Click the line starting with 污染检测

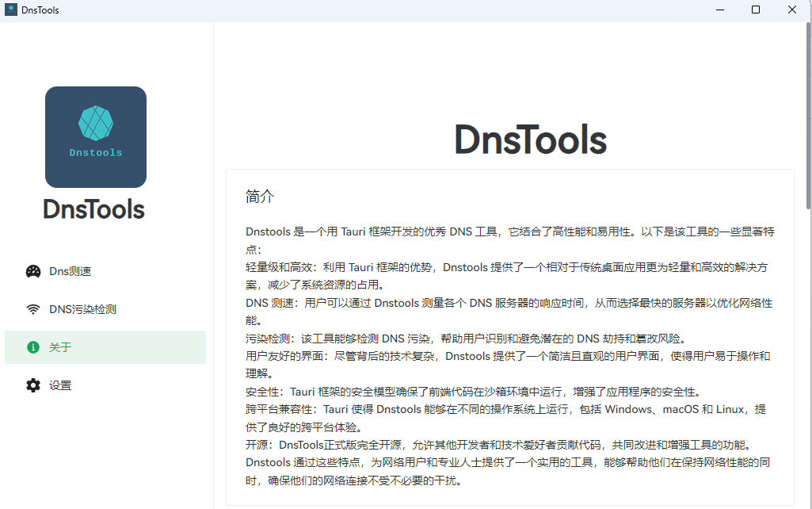(x=467, y=339)
